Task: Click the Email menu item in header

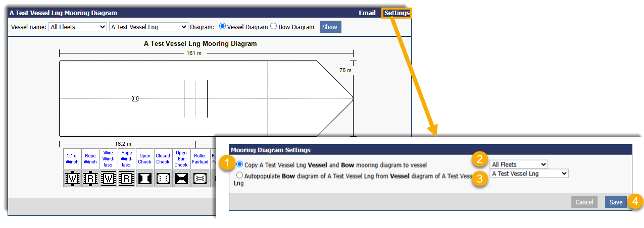Action: 367,13
